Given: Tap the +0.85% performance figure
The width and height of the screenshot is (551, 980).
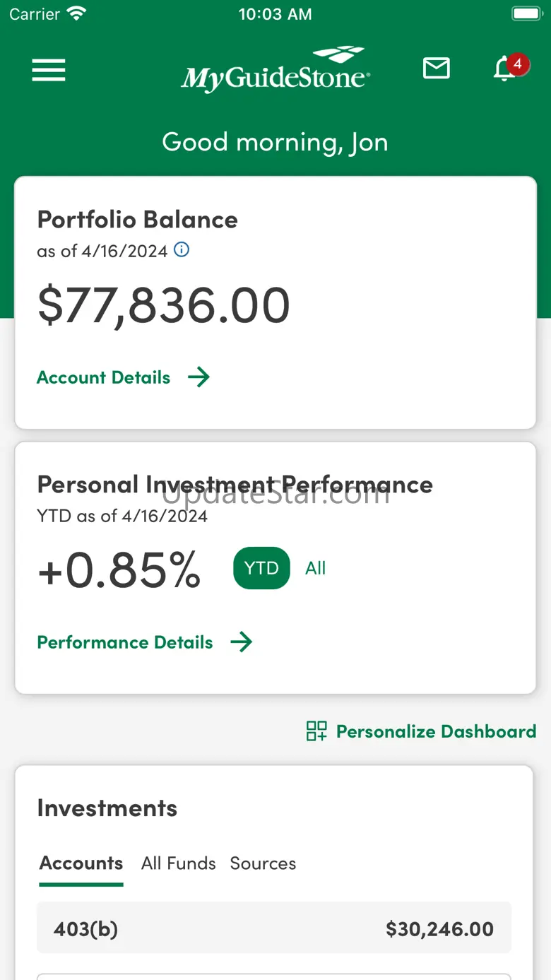Looking at the screenshot, I should [119, 570].
